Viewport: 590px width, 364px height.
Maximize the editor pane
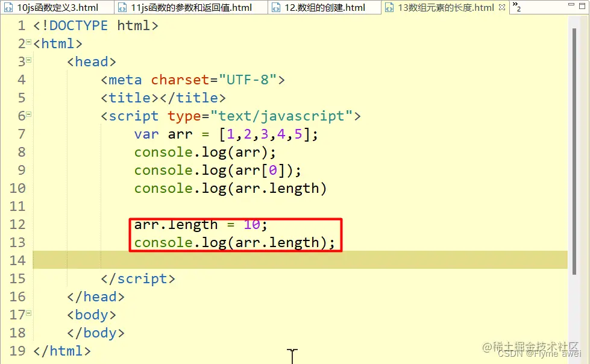[582, 5]
